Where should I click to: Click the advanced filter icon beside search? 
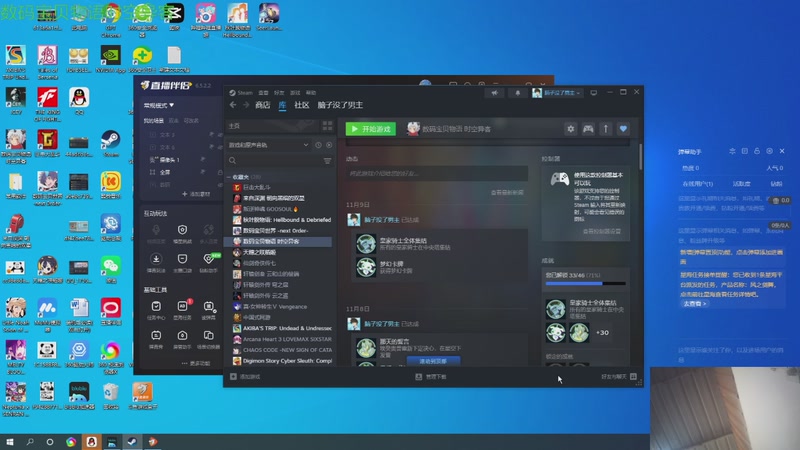click(328, 161)
